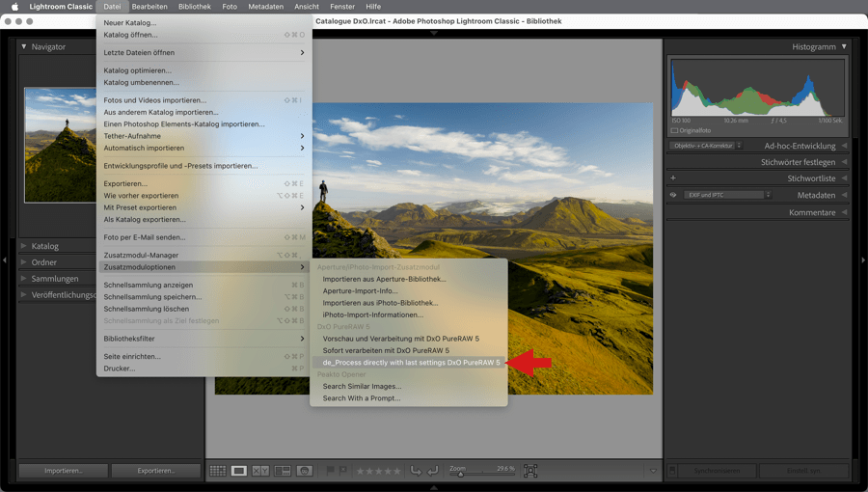Set flag as rejected icon
This screenshot has width=868, height=492.
[342, 471]
